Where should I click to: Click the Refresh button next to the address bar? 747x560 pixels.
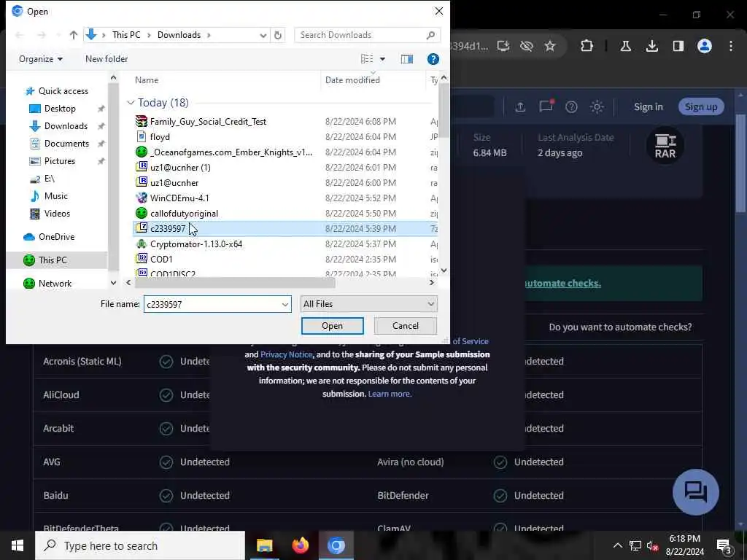tap(278, 35)
